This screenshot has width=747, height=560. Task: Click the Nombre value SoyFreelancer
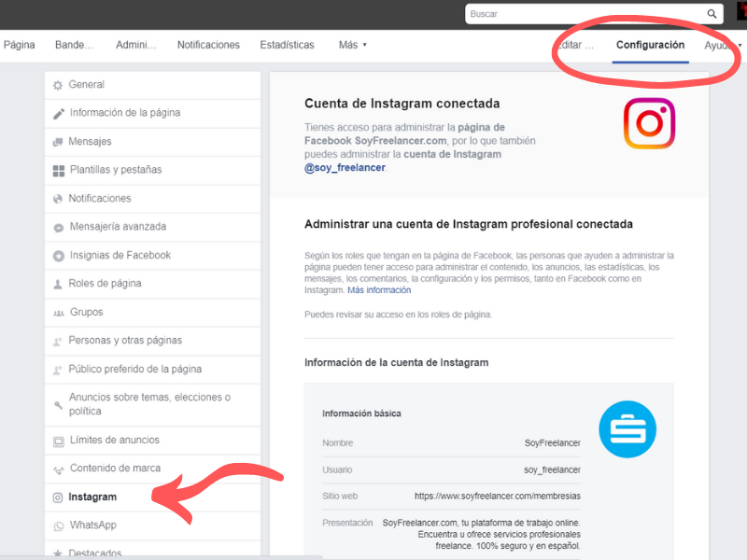(x=553, y=442)
